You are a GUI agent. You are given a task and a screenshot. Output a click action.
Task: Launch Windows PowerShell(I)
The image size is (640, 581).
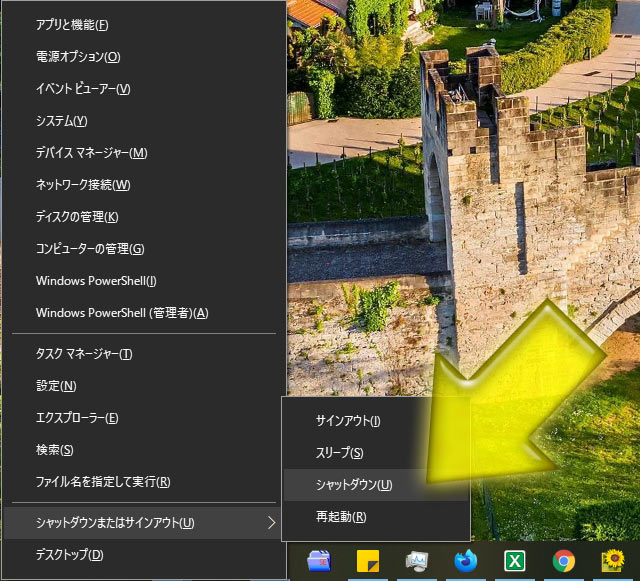point(144,281)
